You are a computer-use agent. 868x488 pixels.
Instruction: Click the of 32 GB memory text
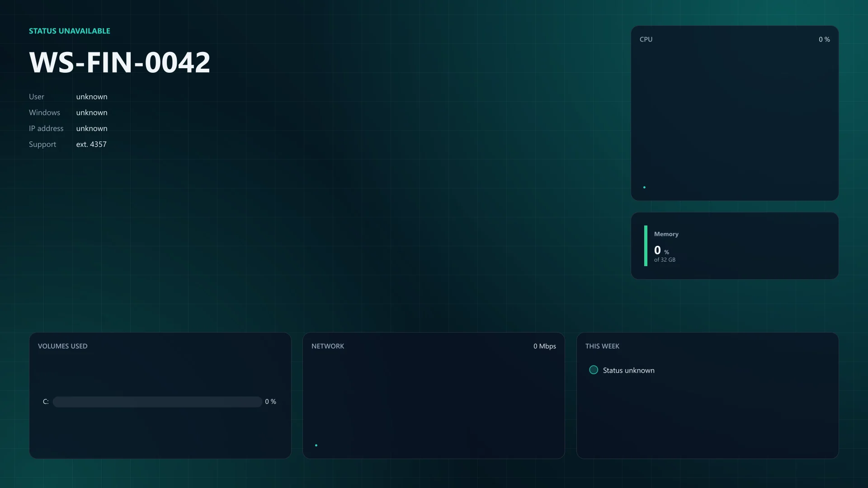(x=665, y=260)
